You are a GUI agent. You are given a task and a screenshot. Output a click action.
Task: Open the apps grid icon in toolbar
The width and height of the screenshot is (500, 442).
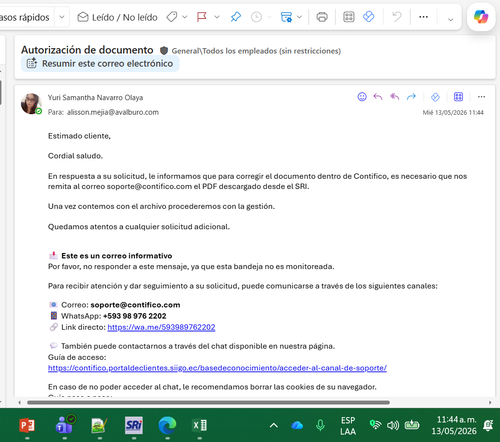click(x=349, y=17)
